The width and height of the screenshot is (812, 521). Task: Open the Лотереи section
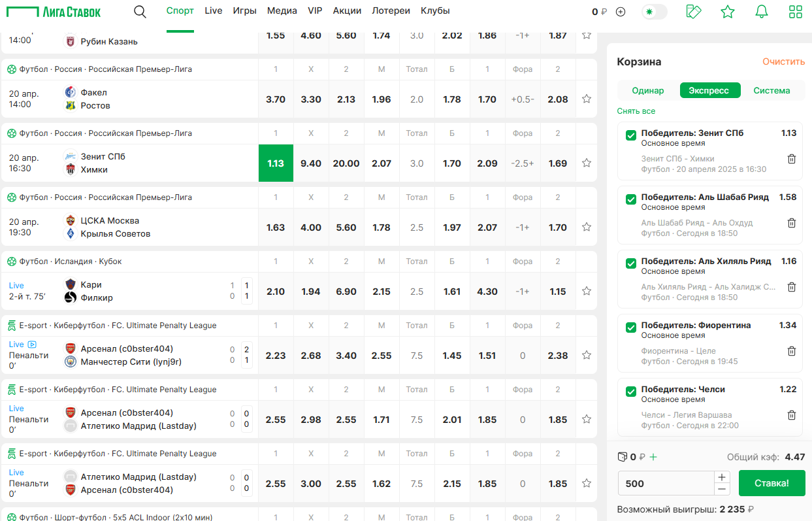pyautogui.click(x=391, y=11)
